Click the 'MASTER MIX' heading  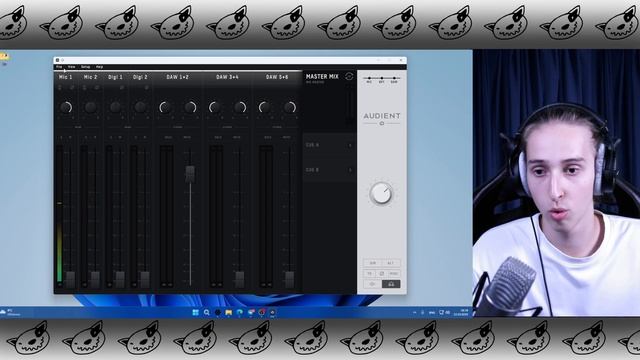coord(322,77)
